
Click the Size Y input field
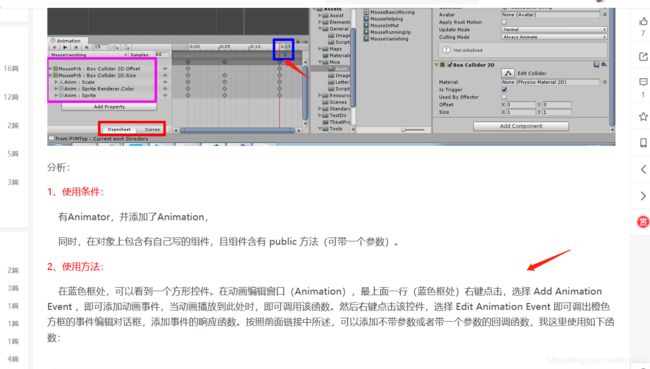click(557, 112)
